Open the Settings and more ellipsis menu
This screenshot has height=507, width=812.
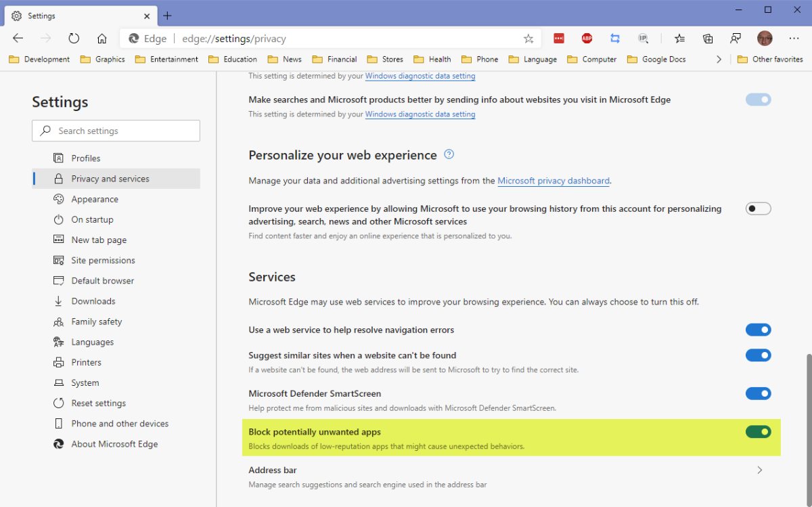click(x=794, y=39)
